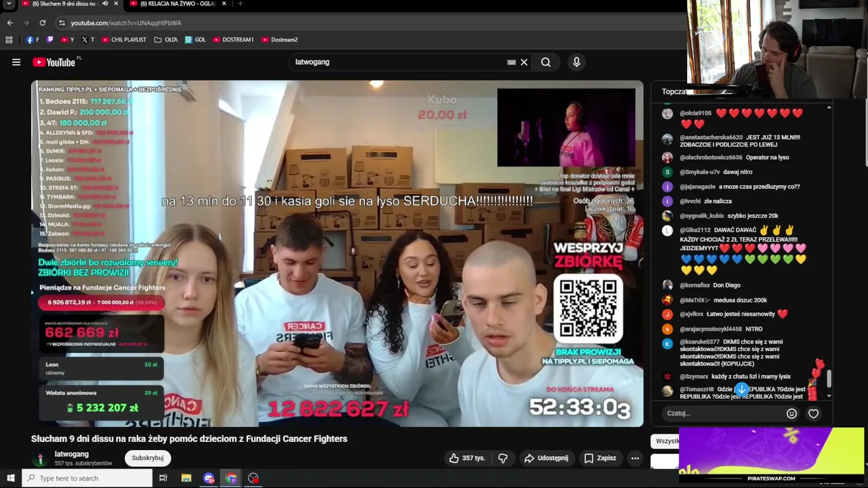The width and height of the screenshot is (868, 488).
Task: Like the video showing 357 tys.
Action: [x=467, y=458]
